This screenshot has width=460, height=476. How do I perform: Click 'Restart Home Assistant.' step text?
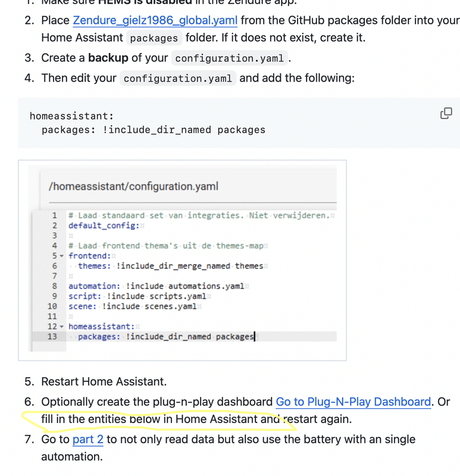[104, 381]
